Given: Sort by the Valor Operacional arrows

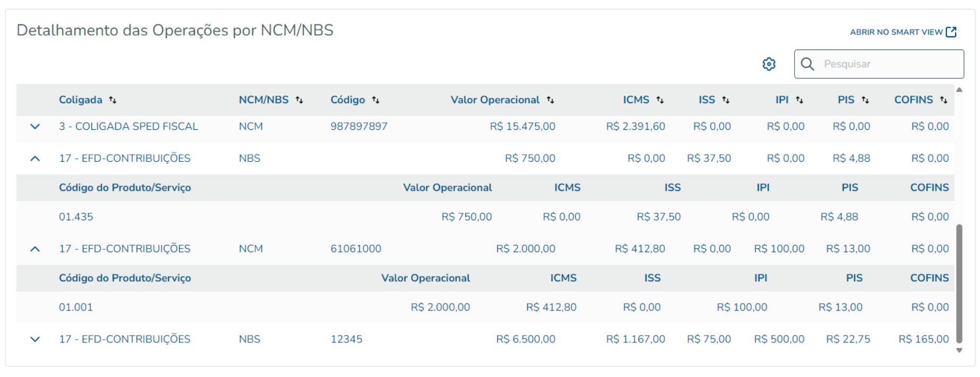Looking at the screenshot, I should (x=551, y=100).
